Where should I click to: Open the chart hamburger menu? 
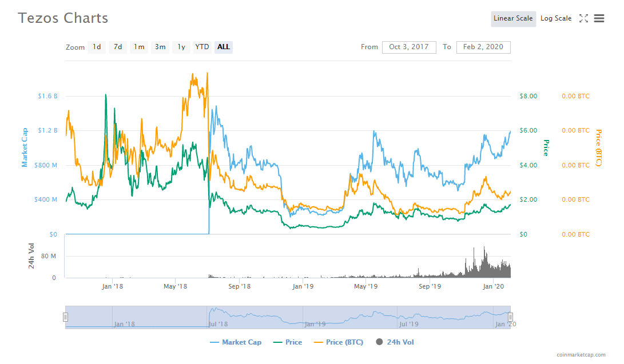coord(599,18)
